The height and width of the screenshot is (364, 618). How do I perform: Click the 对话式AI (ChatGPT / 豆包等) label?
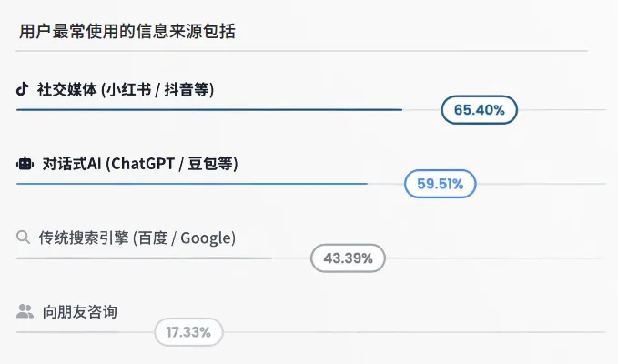click(x=140, y=164)
